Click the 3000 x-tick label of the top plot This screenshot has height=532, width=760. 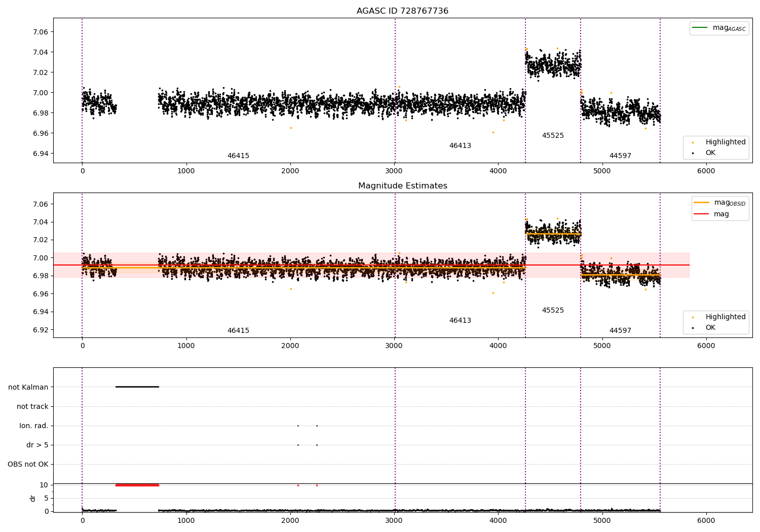(394, 171)
